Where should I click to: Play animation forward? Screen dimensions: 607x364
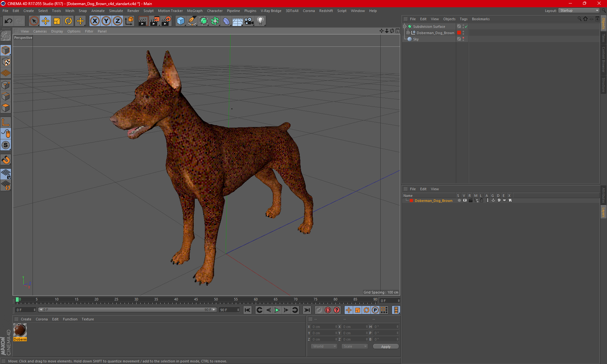click(x=277, y=310)
